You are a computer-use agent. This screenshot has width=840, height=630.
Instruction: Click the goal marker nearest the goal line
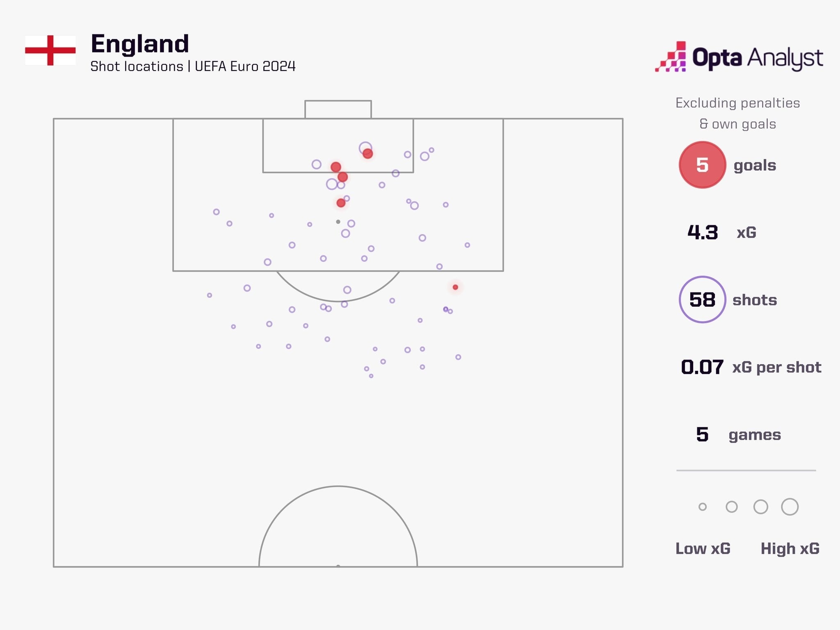point(367,154)
